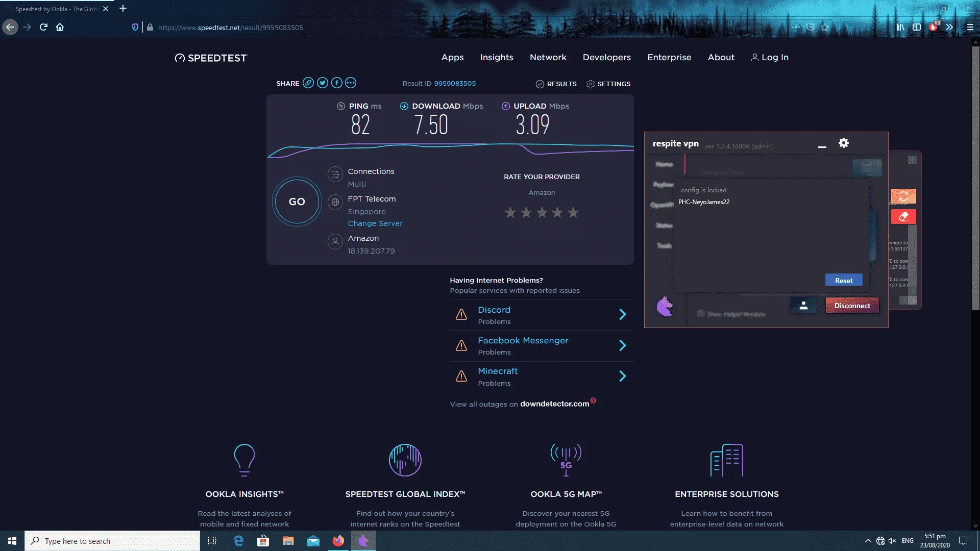Open the Mail app from the taskbar
The image size is (980, 551).
[313, 541]
